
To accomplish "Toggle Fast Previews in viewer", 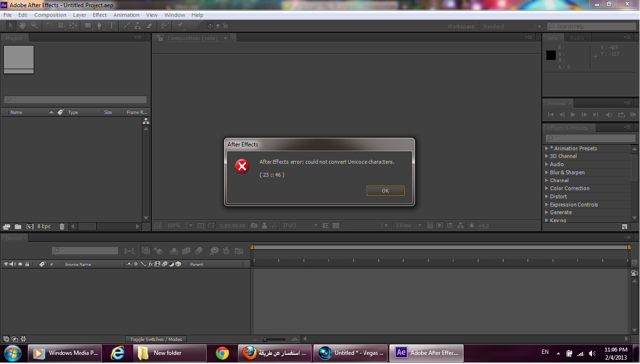I will 439,225.
